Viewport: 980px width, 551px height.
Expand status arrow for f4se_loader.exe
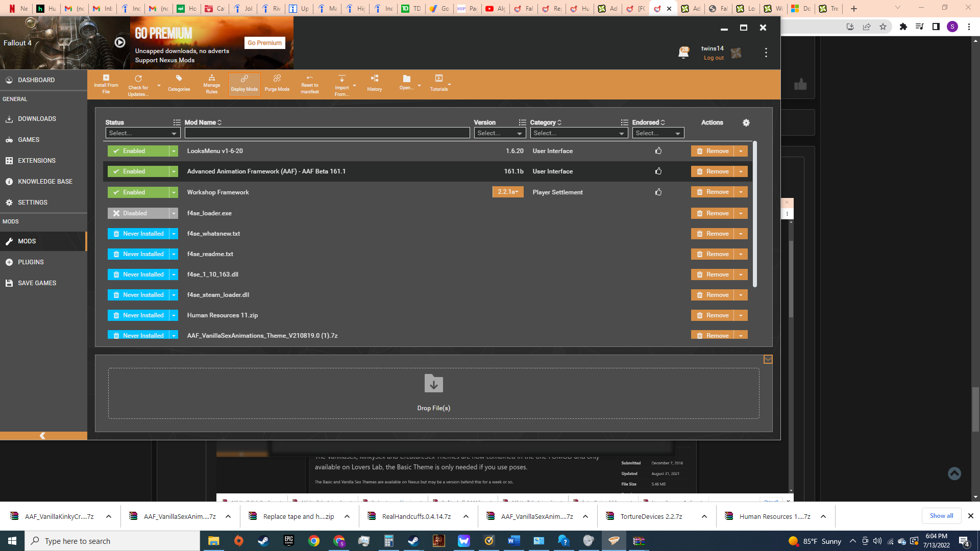[174, 213]
